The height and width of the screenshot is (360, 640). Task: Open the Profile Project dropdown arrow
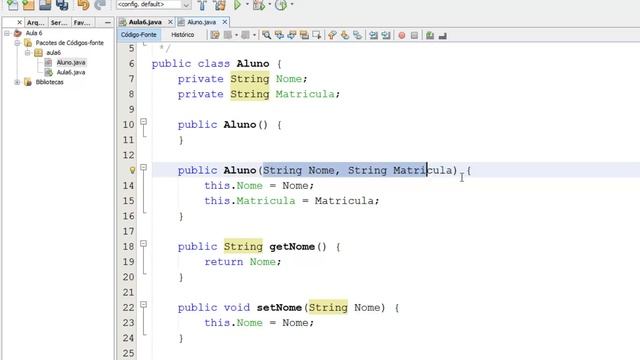(x=291, y=4)
